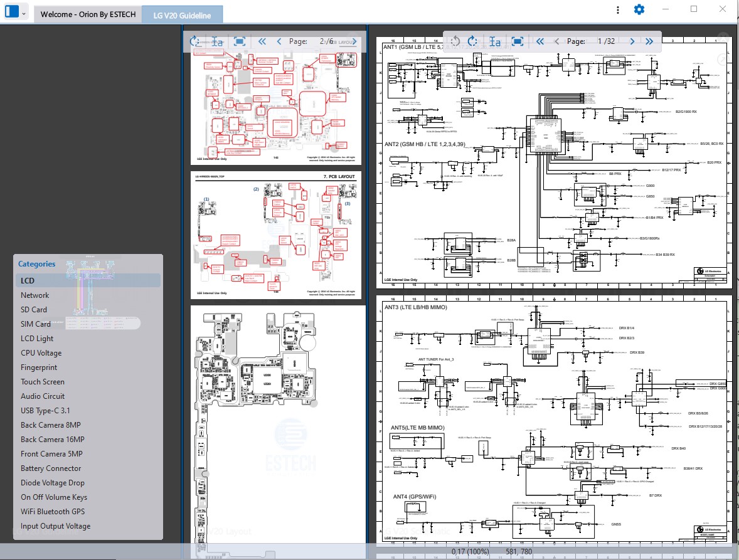Fit page to view in layout viewer
This screenshot has width=739, height=560.
coord(240,41)
